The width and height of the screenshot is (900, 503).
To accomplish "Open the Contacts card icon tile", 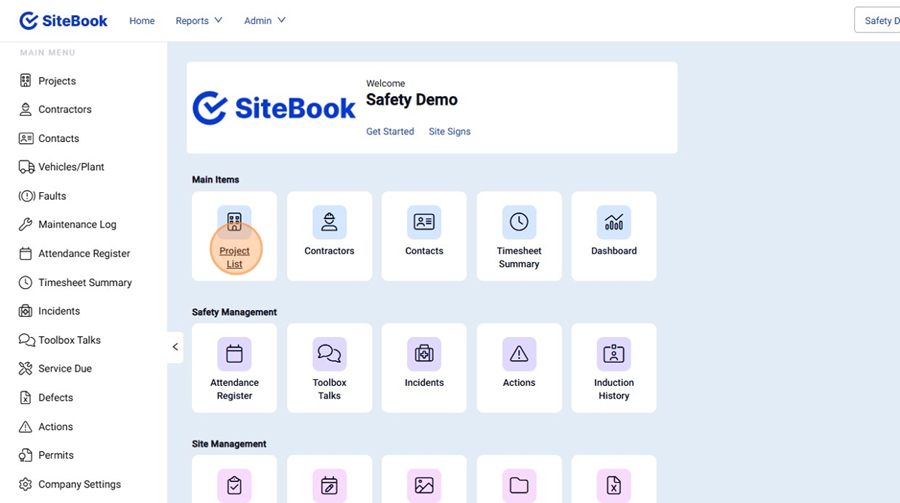I will pyautogui.click(x=424, y=221).
